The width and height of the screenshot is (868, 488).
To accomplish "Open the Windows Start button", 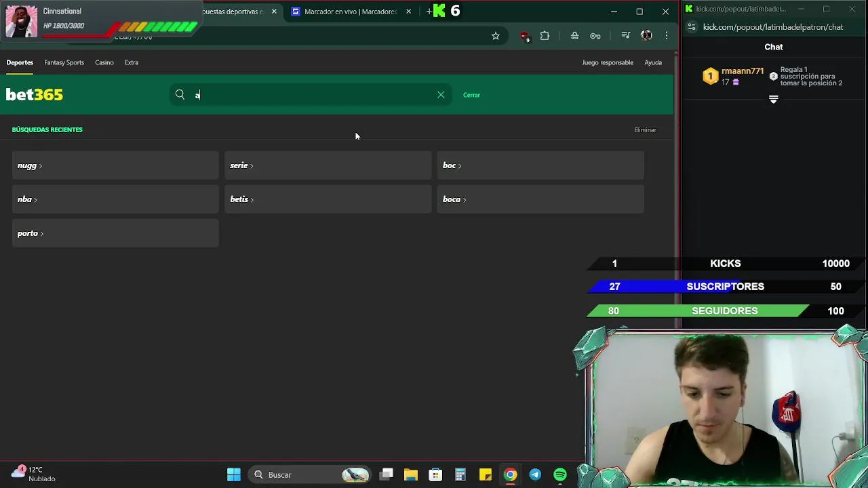I will [234, 475].
